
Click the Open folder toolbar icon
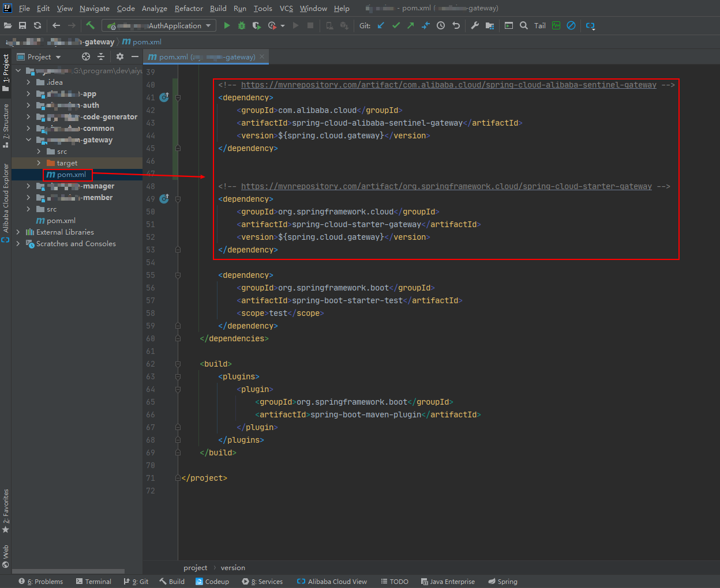pyautogui.click(x=7, y=25)
